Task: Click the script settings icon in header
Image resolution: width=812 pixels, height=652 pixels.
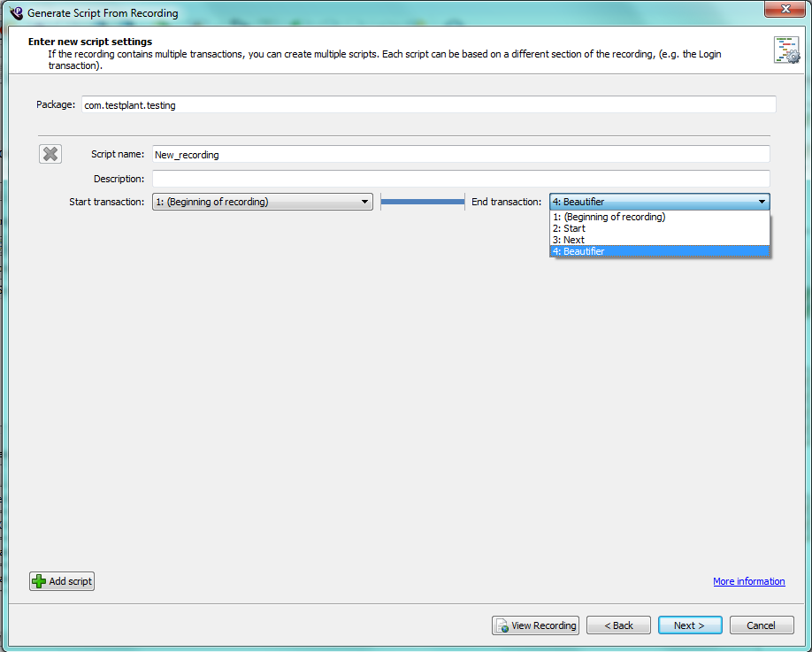Action: 785,50
